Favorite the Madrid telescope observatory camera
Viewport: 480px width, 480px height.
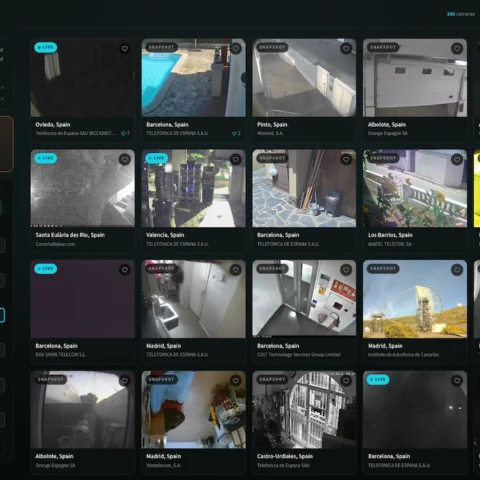click(x=457, y=270)
